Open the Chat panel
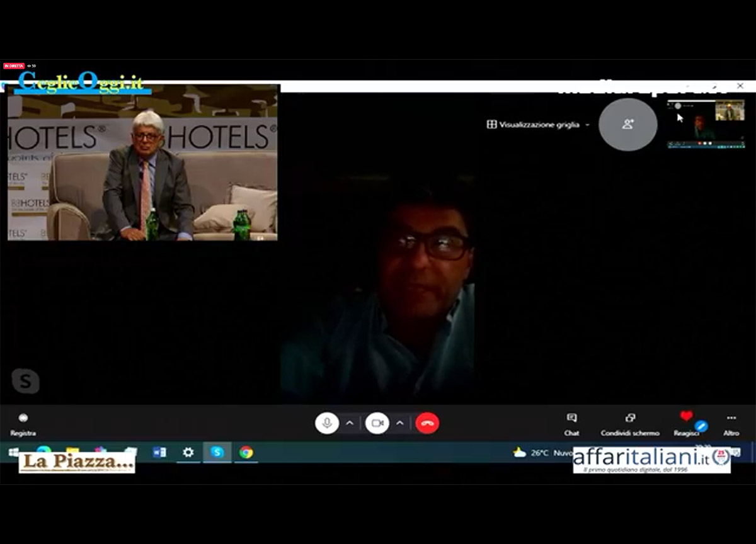The height and width of the screenshot is (544, 756). 571,424
